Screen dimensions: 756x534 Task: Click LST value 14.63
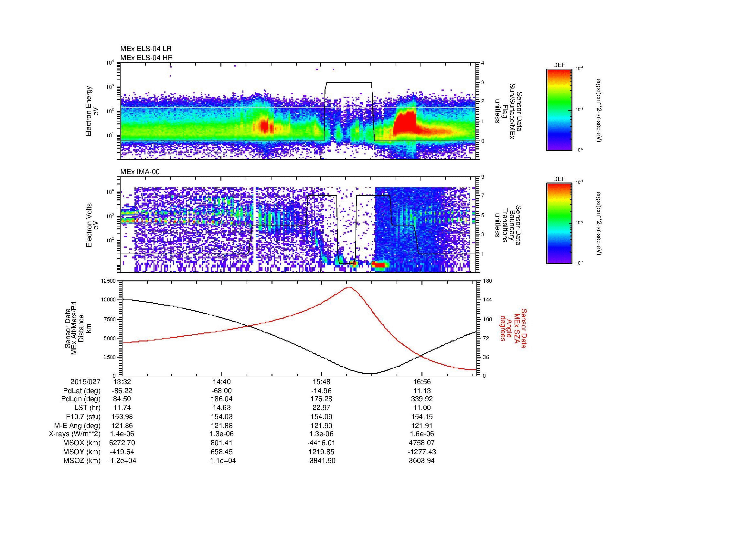[x=222, y=408]
